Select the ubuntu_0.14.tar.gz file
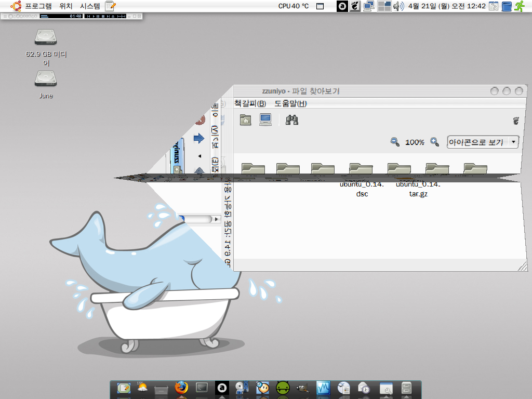 418,189
